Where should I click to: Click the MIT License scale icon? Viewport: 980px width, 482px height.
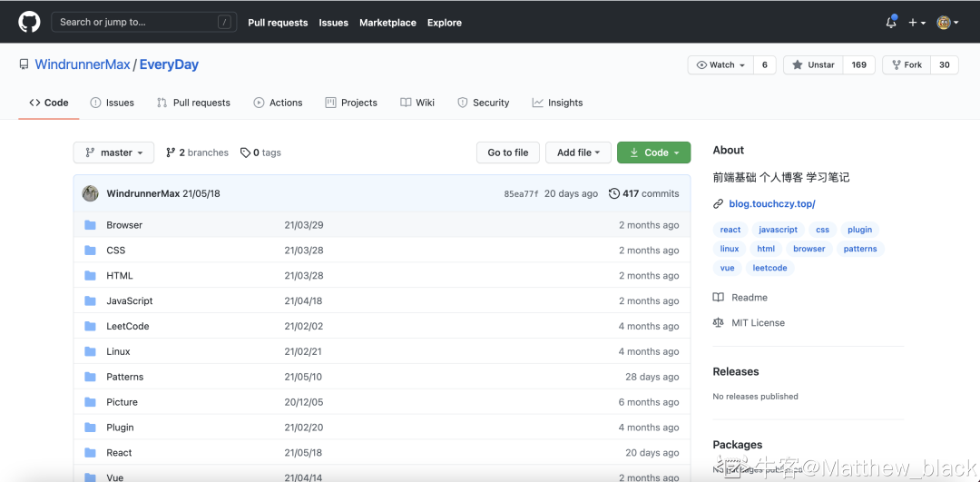click(719, 322)
